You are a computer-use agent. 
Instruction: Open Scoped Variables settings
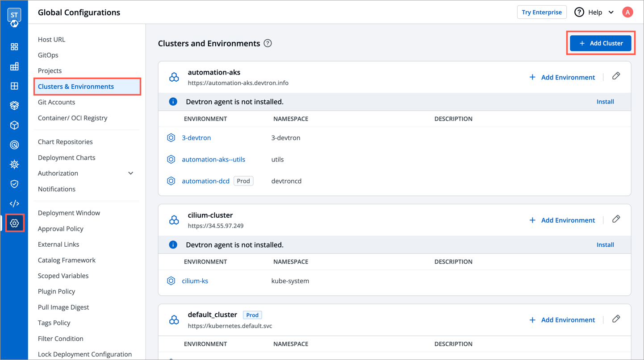[63, 276]
